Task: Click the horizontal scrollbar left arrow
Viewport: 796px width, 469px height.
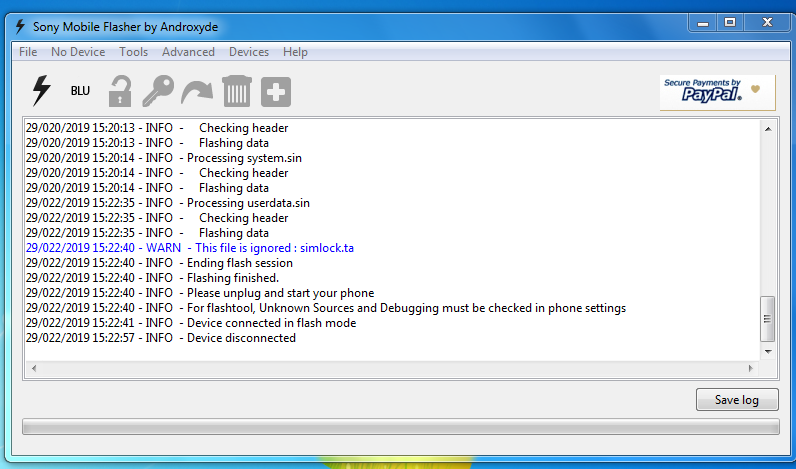Action: pyautogui.click(x=34, y=368)
